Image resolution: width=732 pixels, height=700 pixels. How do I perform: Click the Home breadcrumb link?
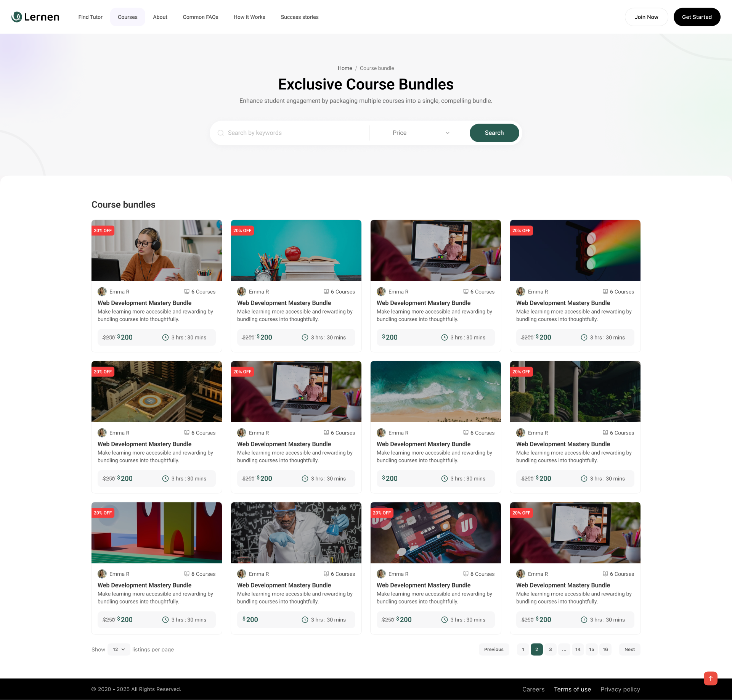[345, 68]
